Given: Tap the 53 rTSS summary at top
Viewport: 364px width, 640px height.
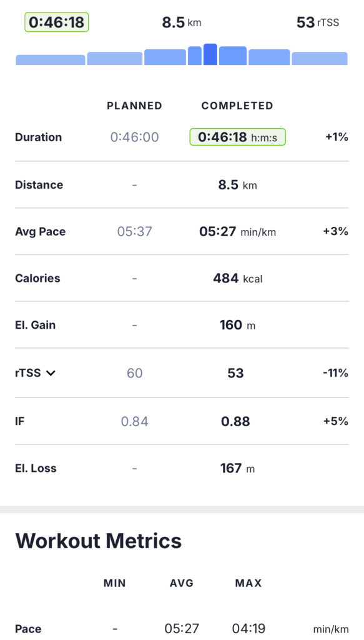Looking at the screenshot, I should tap(318, 22).
